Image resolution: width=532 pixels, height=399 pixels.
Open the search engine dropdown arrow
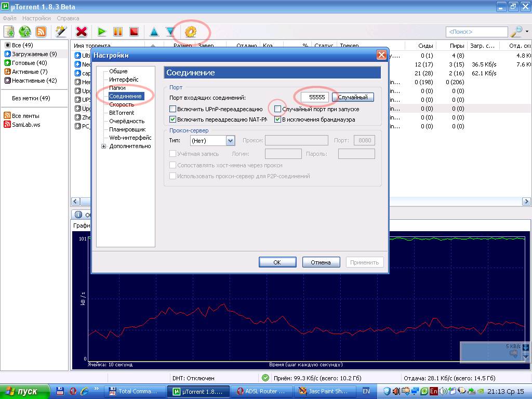coord(527,32)
